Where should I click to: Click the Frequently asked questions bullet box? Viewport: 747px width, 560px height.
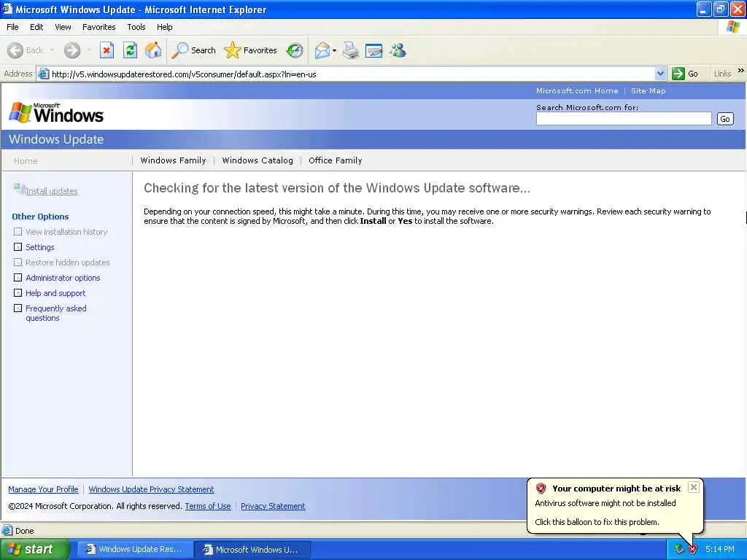[x=18, y=308]
